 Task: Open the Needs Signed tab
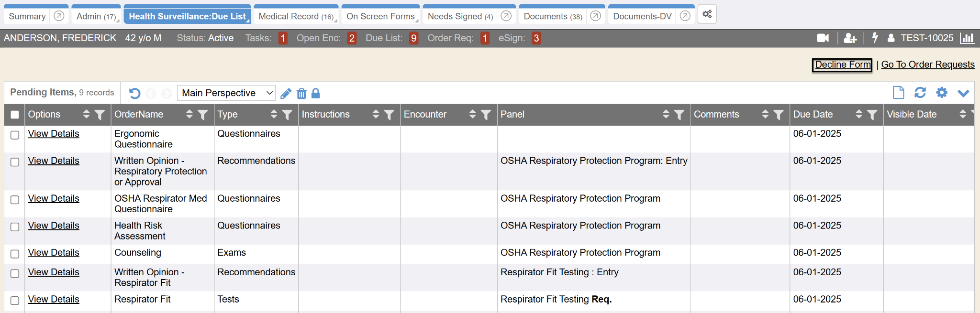[459, 16]
